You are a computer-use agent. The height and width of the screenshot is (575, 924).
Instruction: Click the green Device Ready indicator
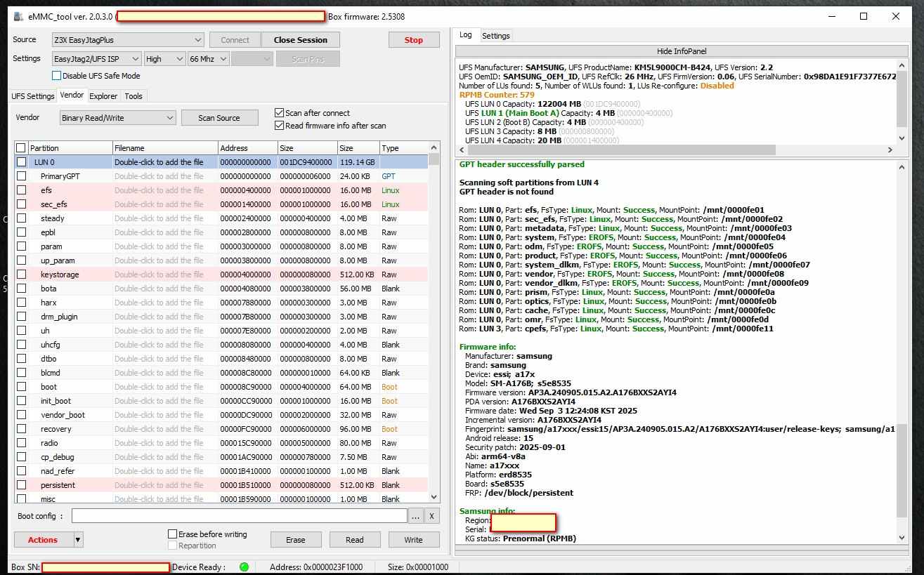point(244,567)
